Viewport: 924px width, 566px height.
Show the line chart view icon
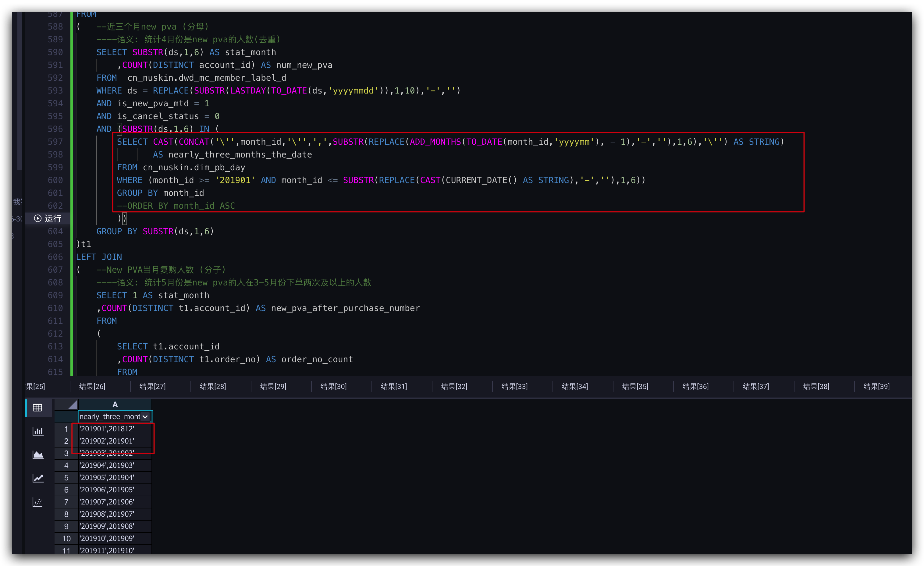(x=37, y=478)
